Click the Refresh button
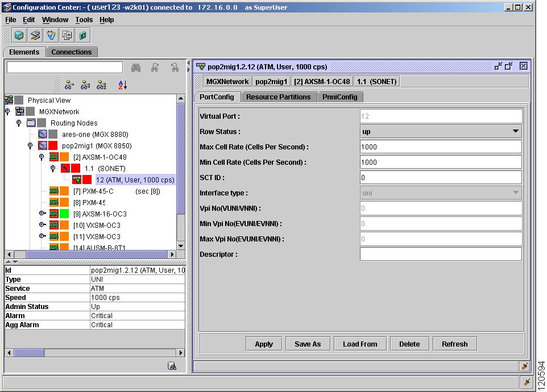The width and height of the screenshot is (547, 392). pos(454,344)
